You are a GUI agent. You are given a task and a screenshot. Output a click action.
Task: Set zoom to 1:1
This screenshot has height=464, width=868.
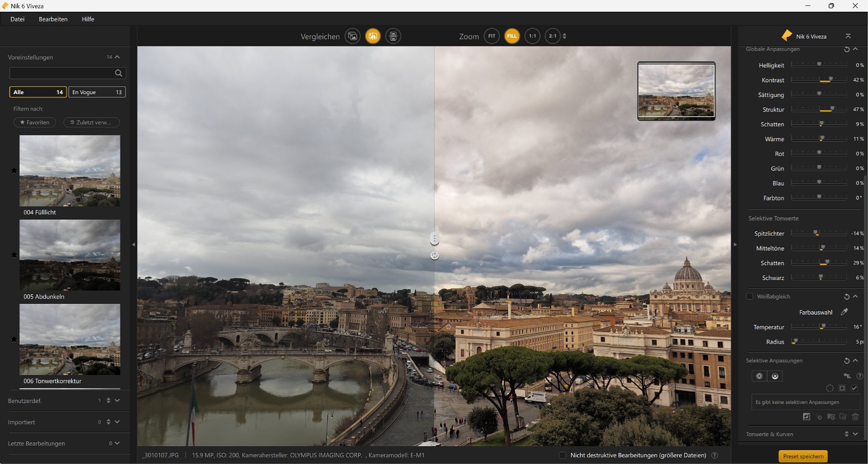tap(533, 36)
